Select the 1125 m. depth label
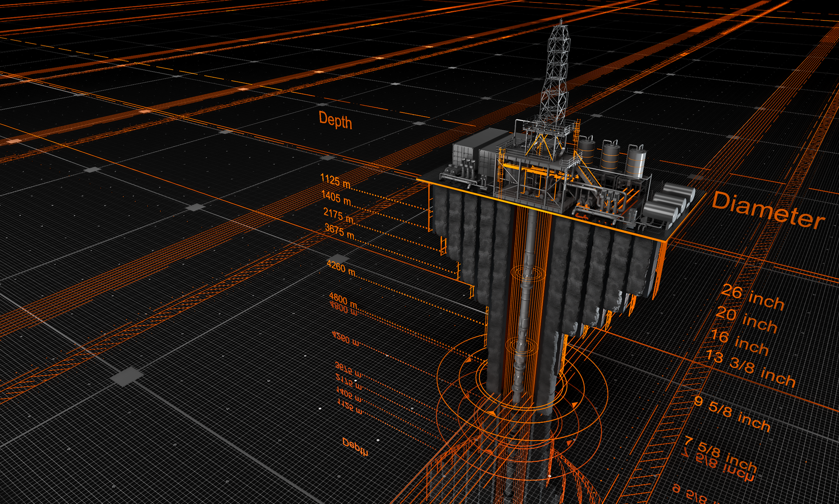The height and width of the screenshot is (504, 839). point(336,181)
